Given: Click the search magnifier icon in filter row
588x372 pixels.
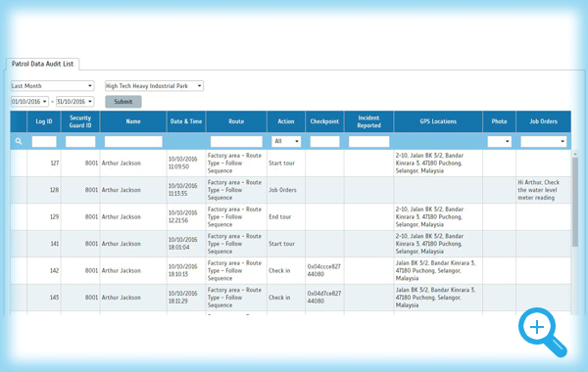Looking at the screenshot, I should (x=19, y=141).
